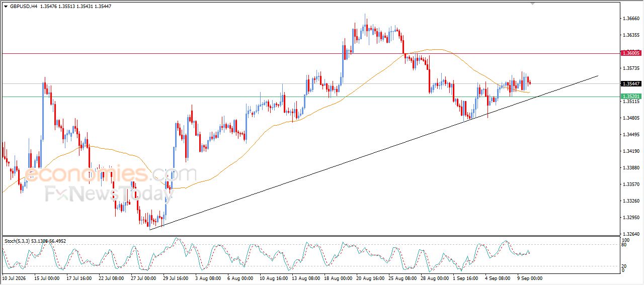Click the 1.33570 price axis value
The height and width of the screenshot is (285, 644).
[630, 184]
